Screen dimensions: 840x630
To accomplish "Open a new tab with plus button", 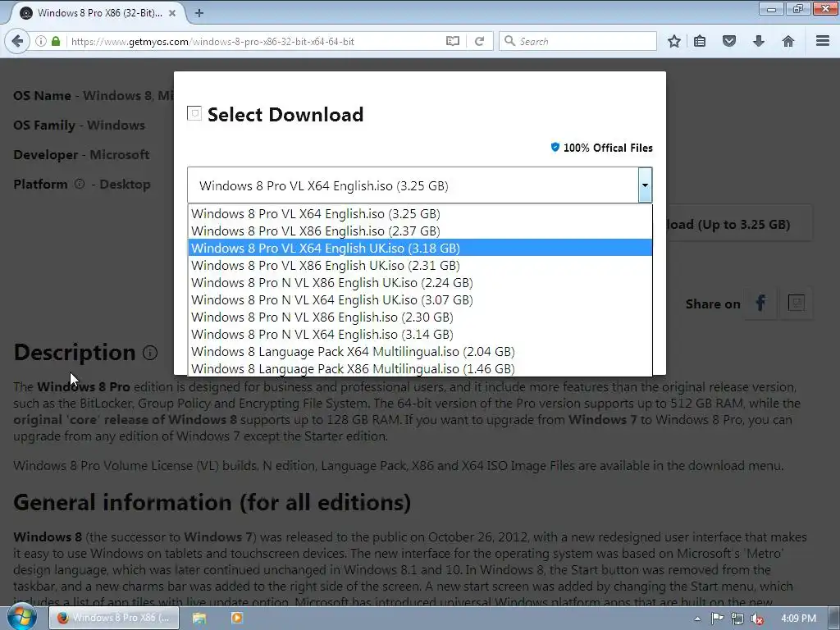I will [199, 13].
